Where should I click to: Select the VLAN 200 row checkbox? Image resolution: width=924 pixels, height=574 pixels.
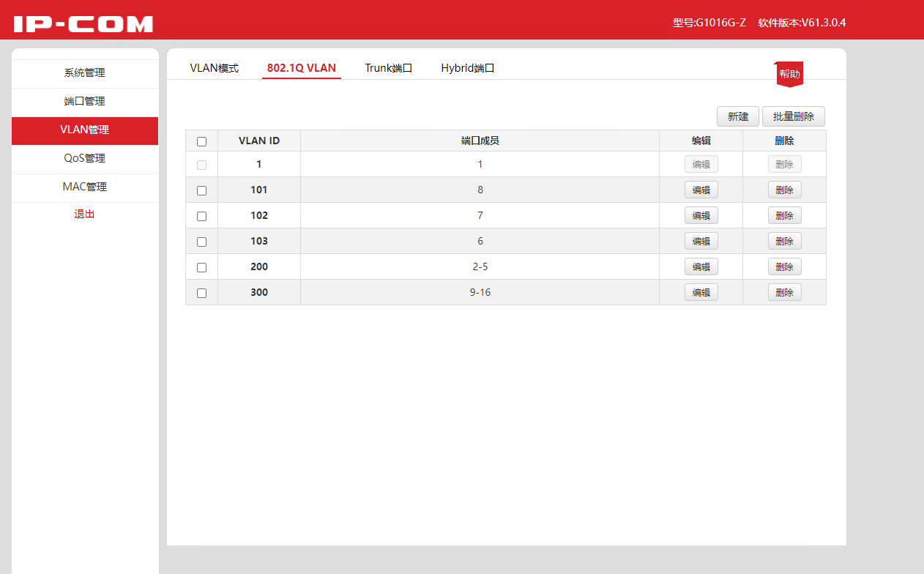(202, 267)
